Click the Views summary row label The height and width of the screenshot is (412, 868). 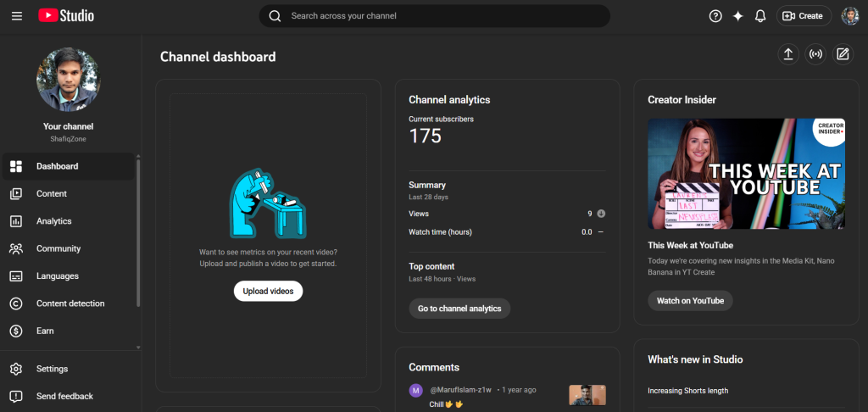(x=419, y=214)
